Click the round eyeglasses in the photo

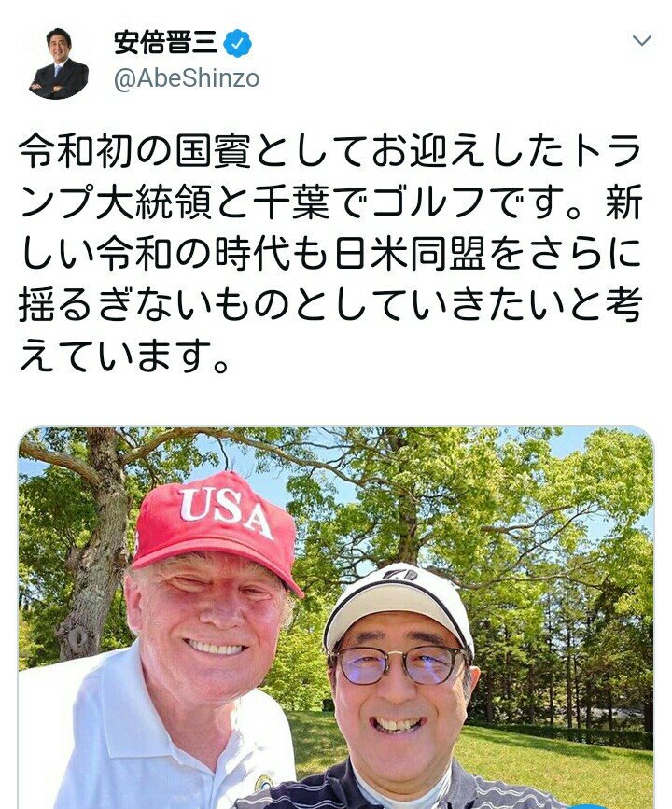tap(400, 664)
